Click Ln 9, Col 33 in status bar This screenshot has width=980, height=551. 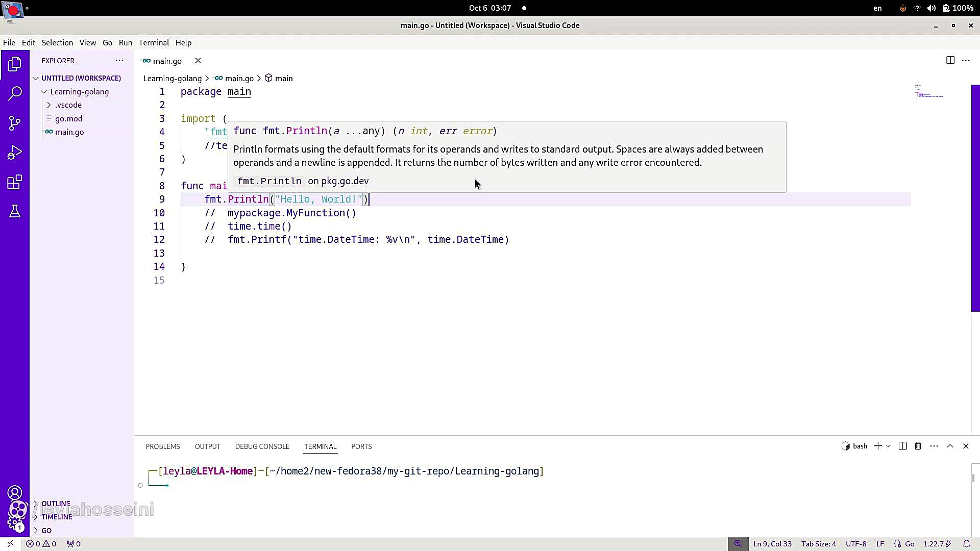(772, 544)
